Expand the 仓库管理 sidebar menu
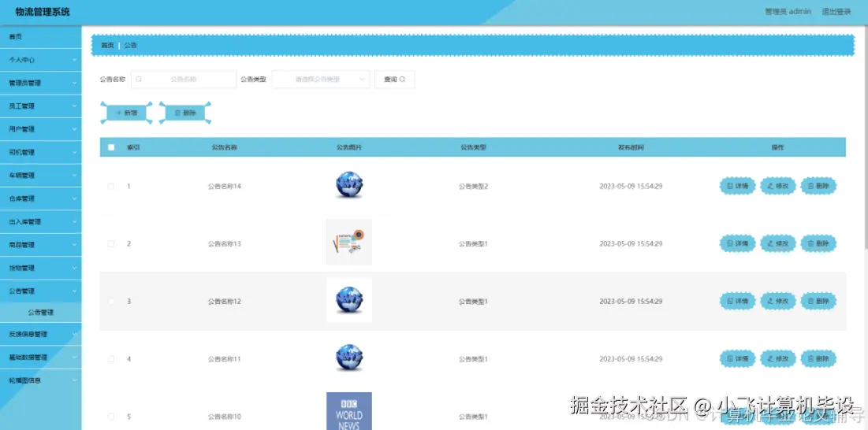Viewport: 868px width, 430px height. [41, 198]
